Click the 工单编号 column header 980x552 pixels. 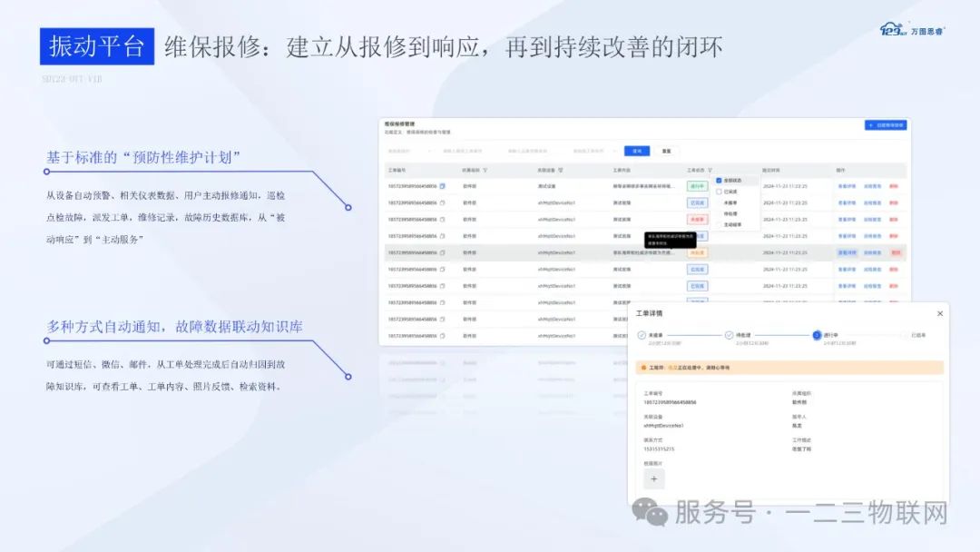click(x=397, y=170)
